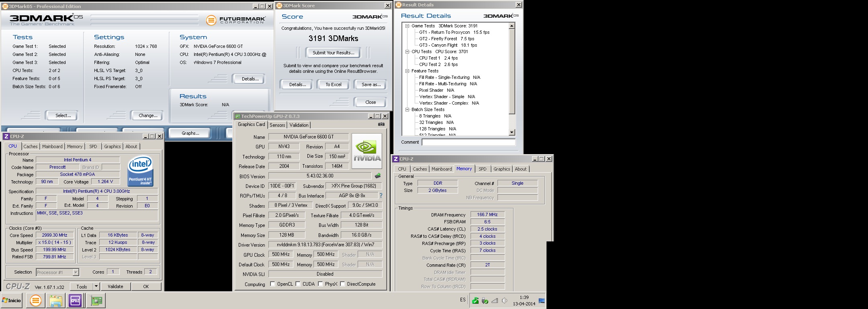Open the CPU-Z taskbar icon
868x309 pixels.
(75, 300)
